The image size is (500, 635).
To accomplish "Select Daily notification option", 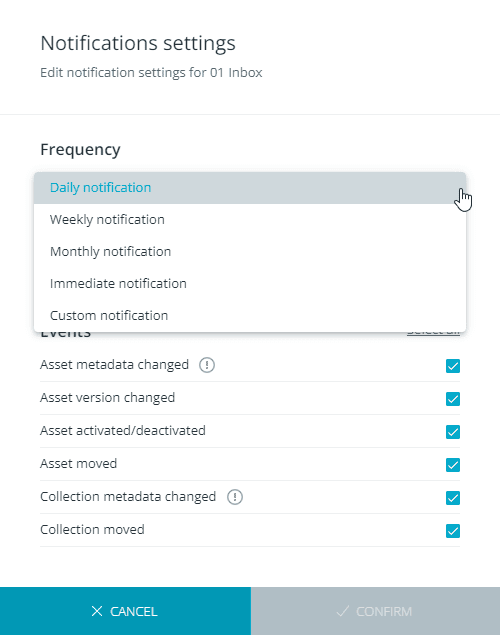I will 250,188.
